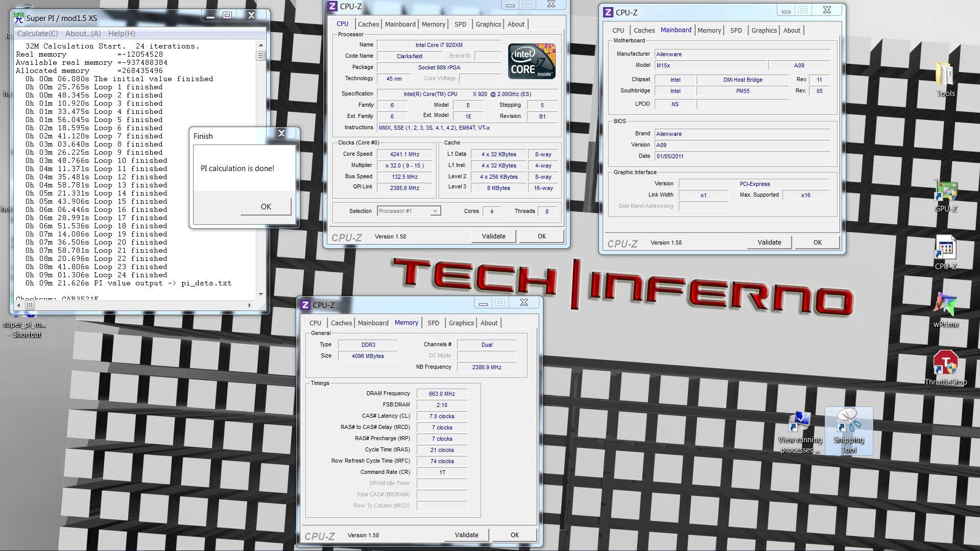The width and height of the screenshot is (980, 551).
Task: Click OK in CPU-Z Memory window
Action: (x=514, y=535)
